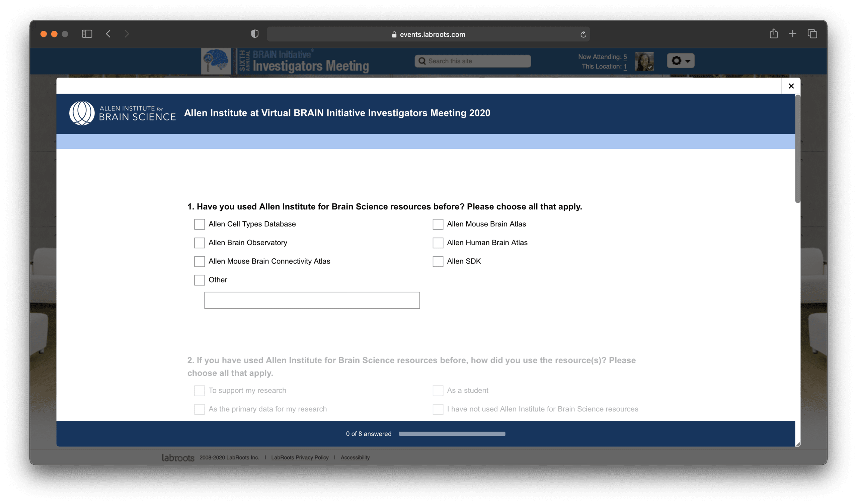Check Allen Cell Types Database
The width and height of the screenshot is (857, 504).
(x=199, y=224)
